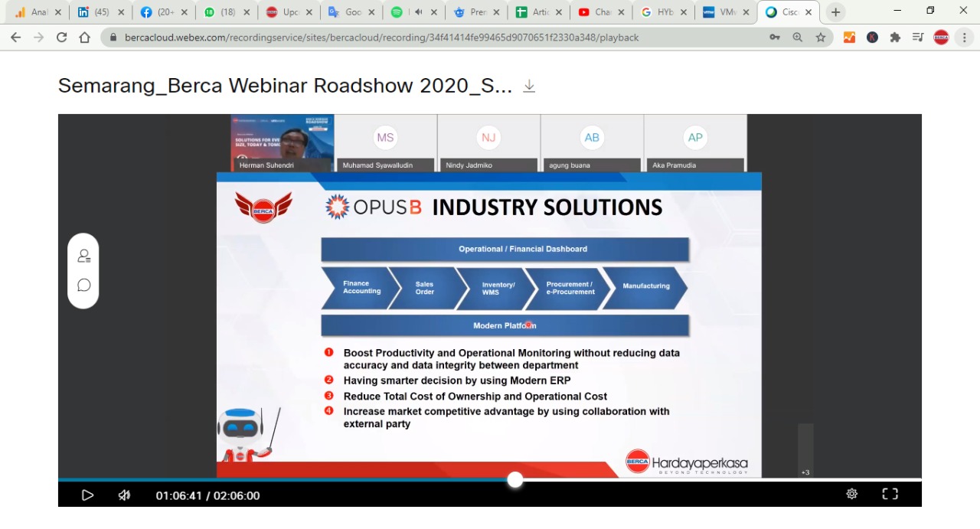Click the +3 participants overflow indicator

[805, 472]
